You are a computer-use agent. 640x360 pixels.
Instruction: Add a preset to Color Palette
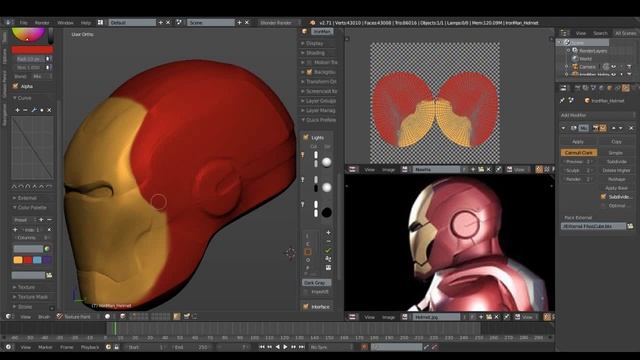(x=41, y=220)
